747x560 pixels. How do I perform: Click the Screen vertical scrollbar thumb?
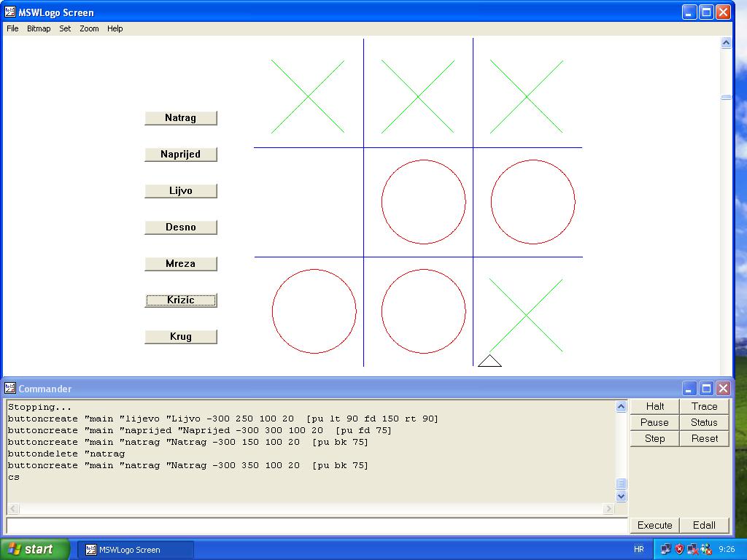pos(726,97)
